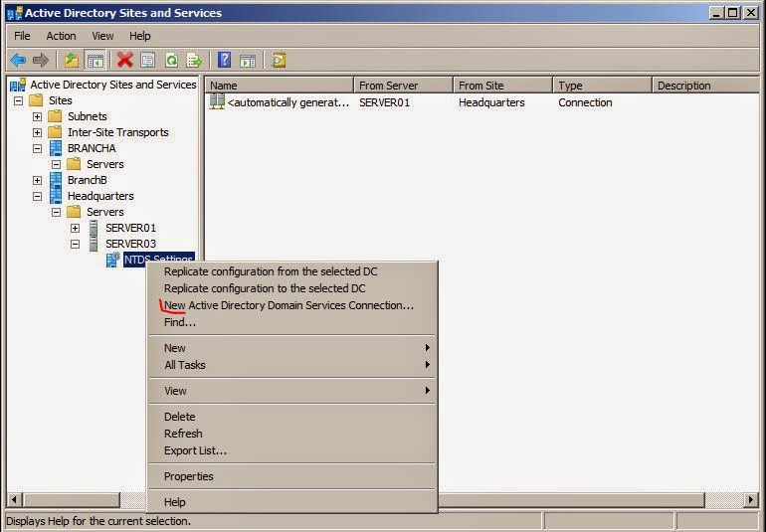Screen dimensions: 766x532
Task: Click the Connection cell in Type column
Action: pos(585,102)
